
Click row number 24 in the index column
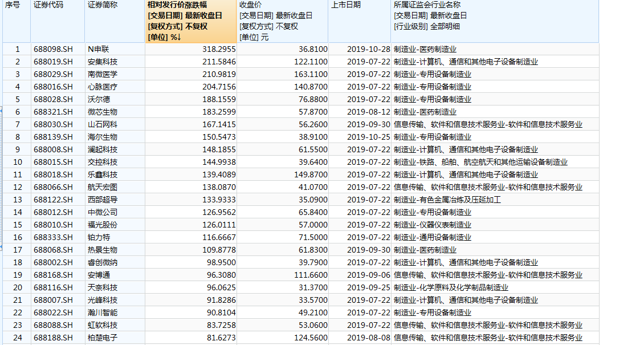click(17, 338)
